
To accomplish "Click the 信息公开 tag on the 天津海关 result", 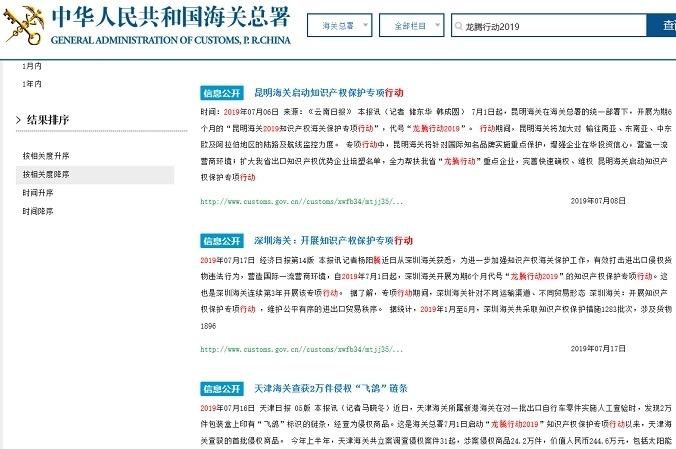I will 222,389.
